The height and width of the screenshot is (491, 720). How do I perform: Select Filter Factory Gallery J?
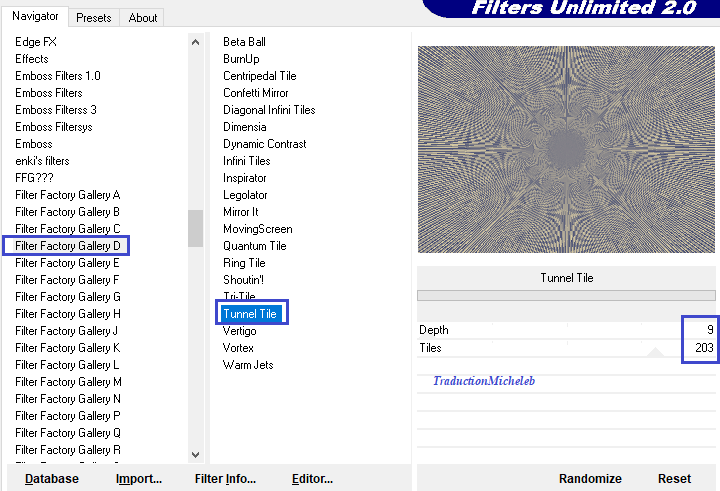67,331
